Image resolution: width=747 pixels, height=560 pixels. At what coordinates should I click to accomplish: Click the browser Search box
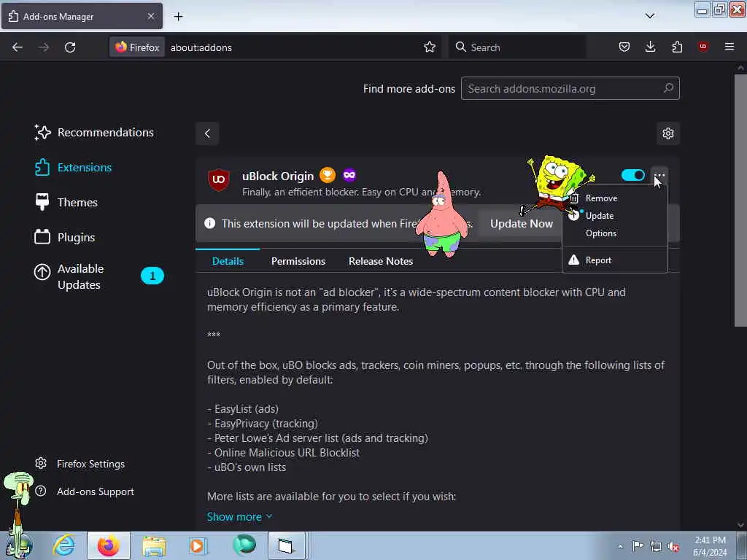coord(519,47)
